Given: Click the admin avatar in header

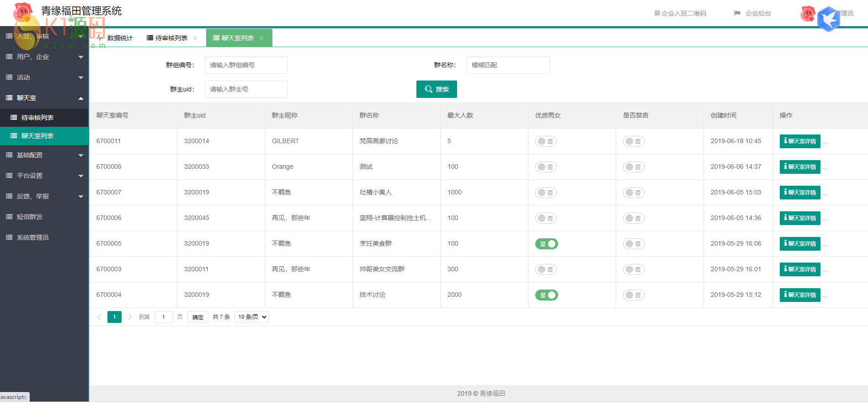Looking at the screenshot, I should point(808,14).
